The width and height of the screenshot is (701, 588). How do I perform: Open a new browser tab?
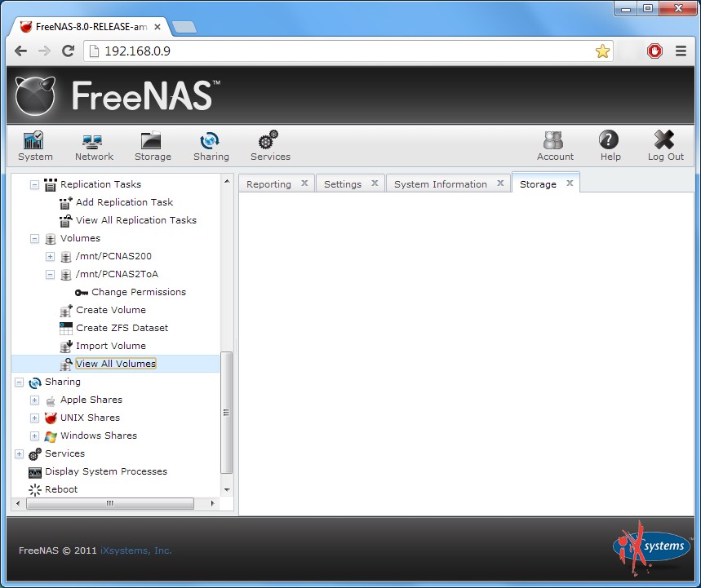click(184, 27)
